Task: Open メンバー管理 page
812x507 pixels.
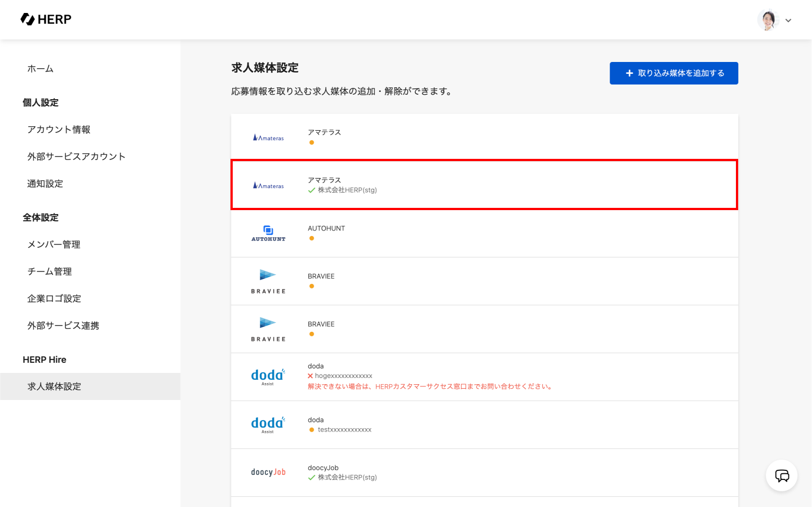Action: (x=54, y=244)
